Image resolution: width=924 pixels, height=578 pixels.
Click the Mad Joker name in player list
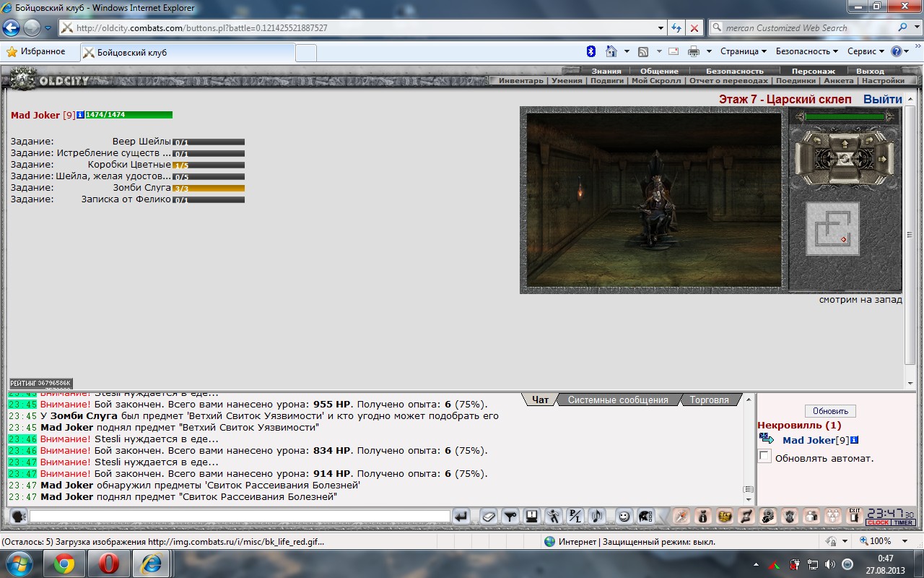pyautogui.click(x=808, y=440)
